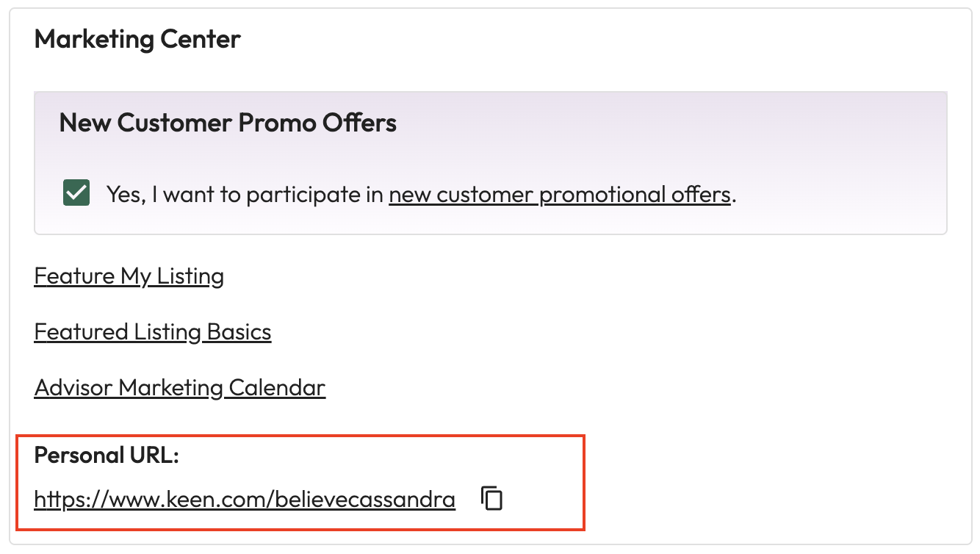Image resolution: width=980 pixels, height=554 pixels.
Task: Click the copy Personal URL icon
Action: (491, 498)
